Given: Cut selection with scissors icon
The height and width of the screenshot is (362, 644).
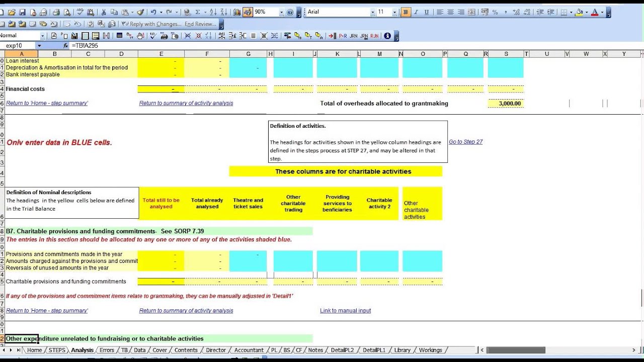Looking at the screenshot, I should [x=103, y=12].
